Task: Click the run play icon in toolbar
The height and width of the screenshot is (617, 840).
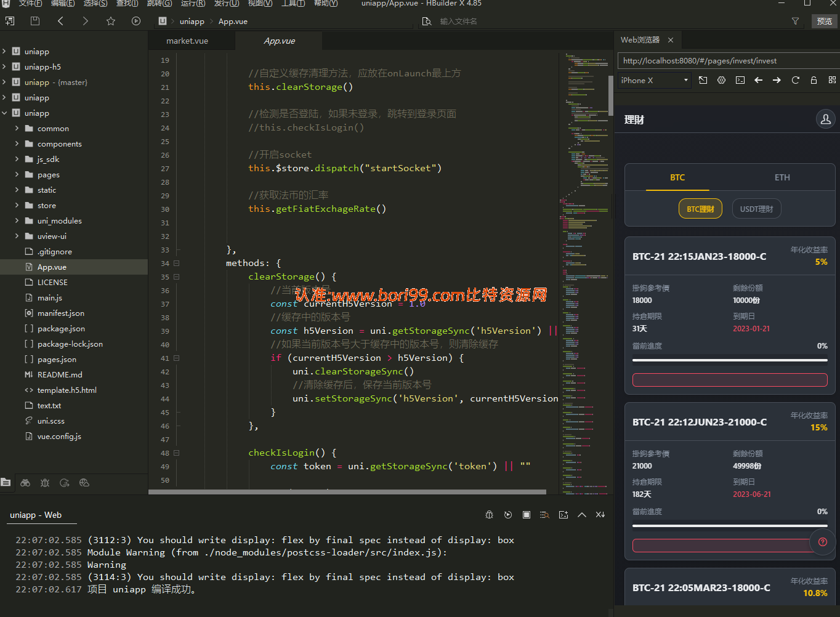Action: [136, 21]
